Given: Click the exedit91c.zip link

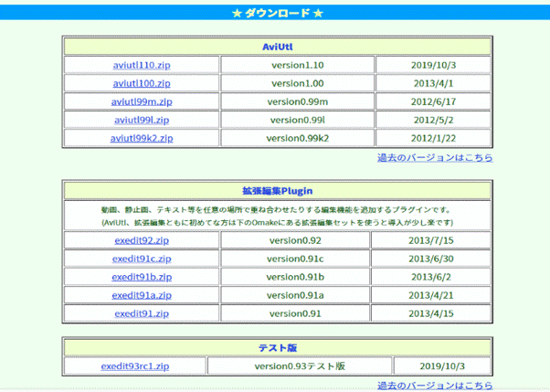Looking at the screenshot, I should point(141,260).
